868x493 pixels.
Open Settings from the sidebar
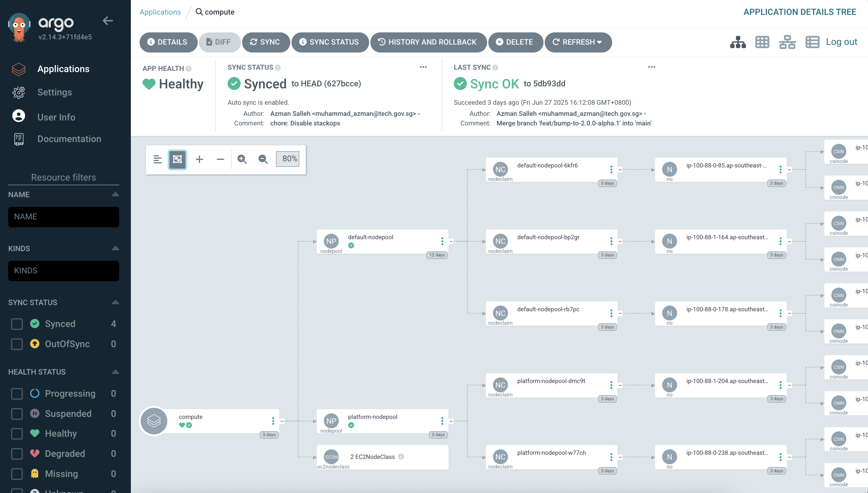click(x=55, y=92)
